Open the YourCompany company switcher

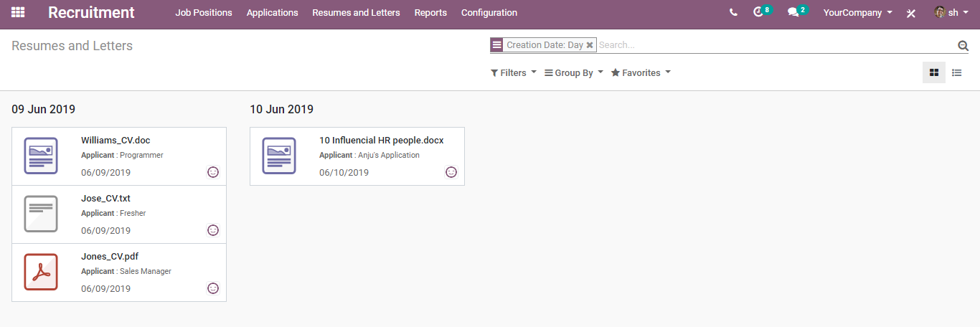[x=858, y=12]
